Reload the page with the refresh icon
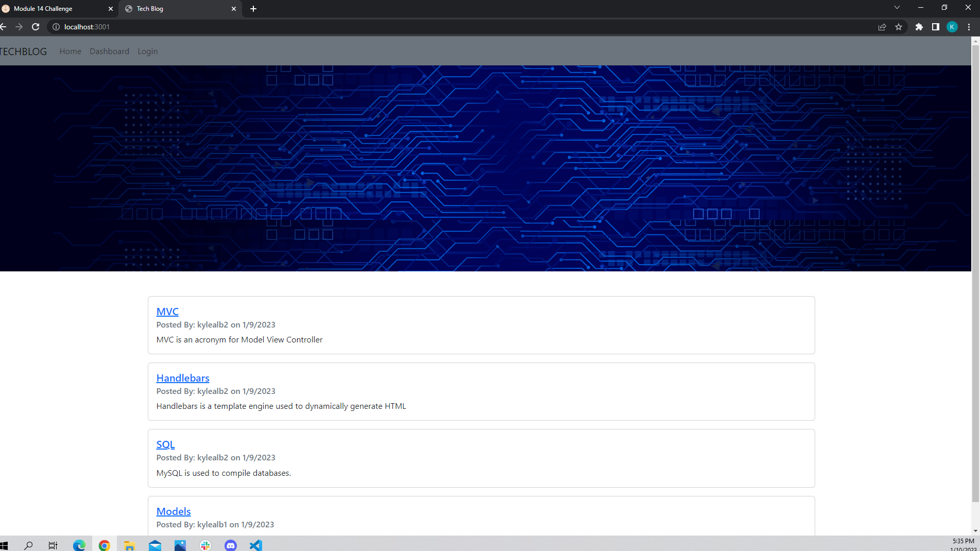 [x=36, y=27]
